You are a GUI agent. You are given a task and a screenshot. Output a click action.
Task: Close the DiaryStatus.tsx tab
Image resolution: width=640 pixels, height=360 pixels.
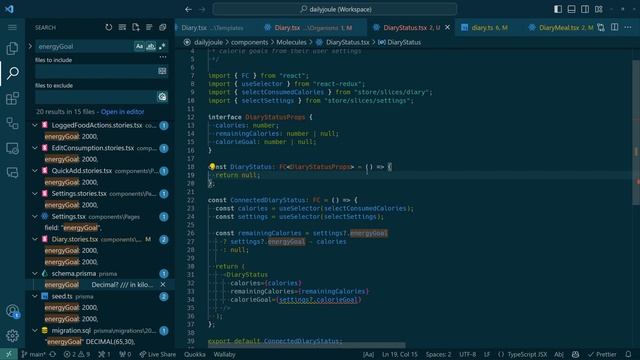tap(447, 27)
